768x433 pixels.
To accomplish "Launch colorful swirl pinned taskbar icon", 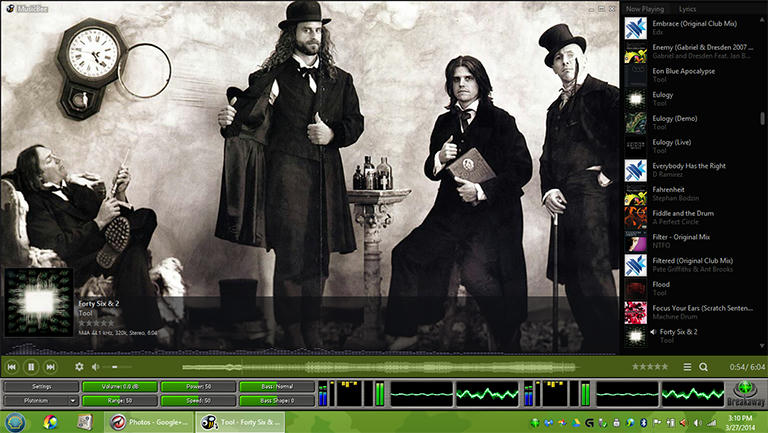I will tap(50, 422).
